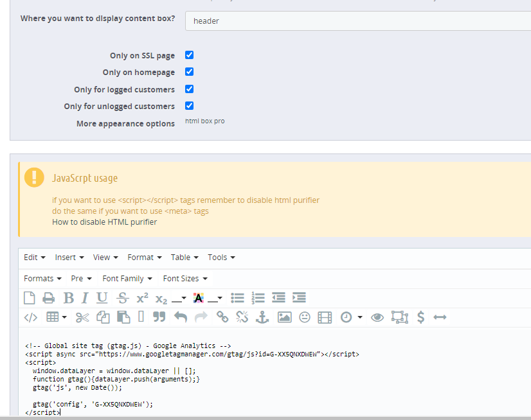This screenshot has height=420, width=531.
Task: Open the Insert menu
Action: click(x=69, y=258)
